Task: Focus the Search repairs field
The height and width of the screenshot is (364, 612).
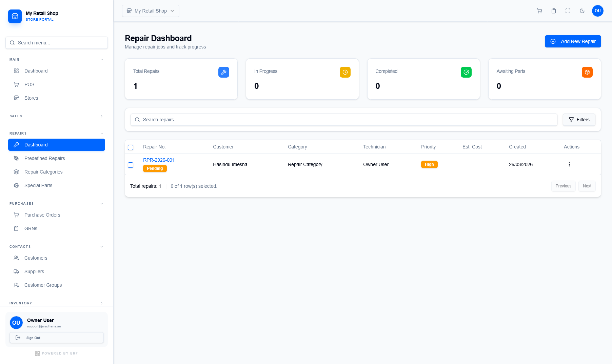Action: (x=344, y=120)
